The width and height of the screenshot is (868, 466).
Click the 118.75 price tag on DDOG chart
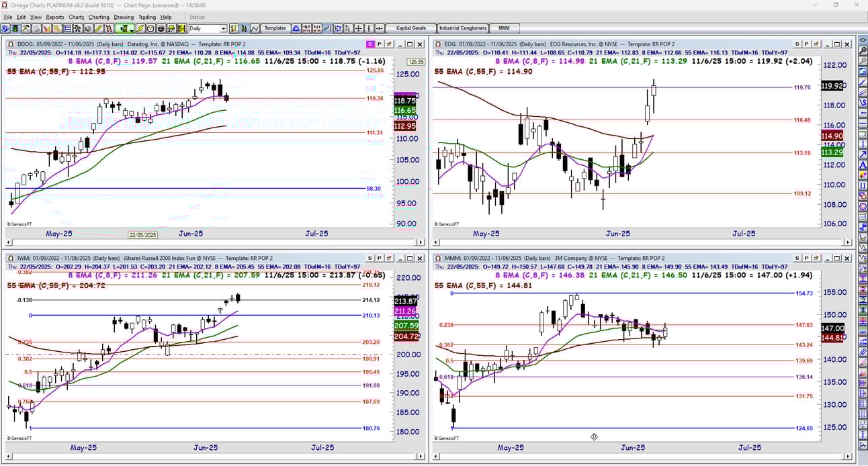tap(405, 100)
